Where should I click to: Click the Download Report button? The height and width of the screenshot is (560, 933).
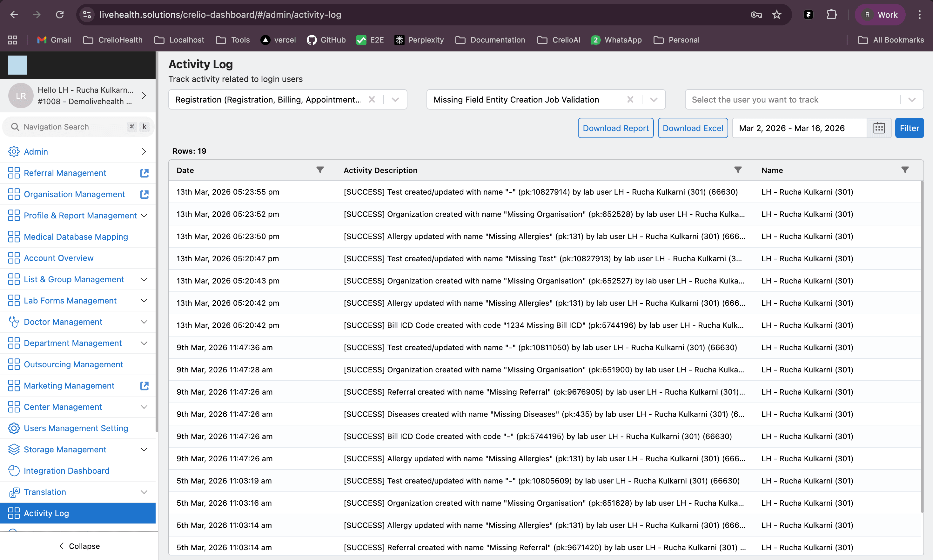pos(615,128)
